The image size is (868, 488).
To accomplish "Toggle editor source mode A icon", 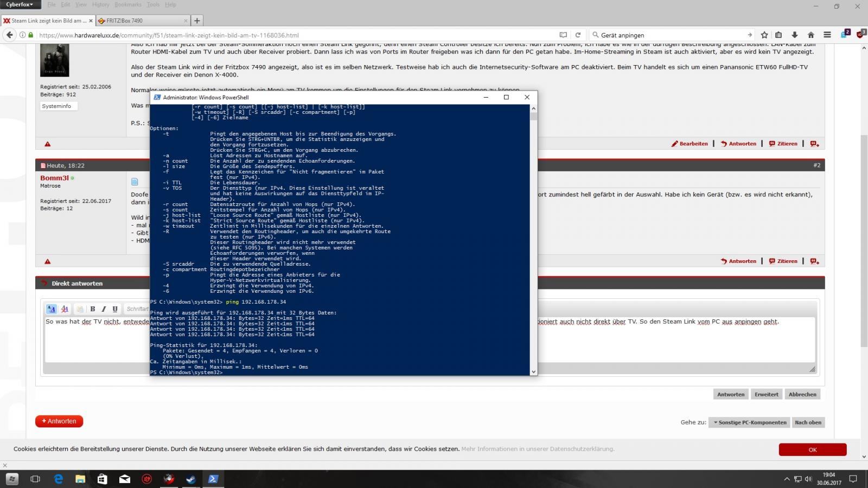I will point(52,309).
